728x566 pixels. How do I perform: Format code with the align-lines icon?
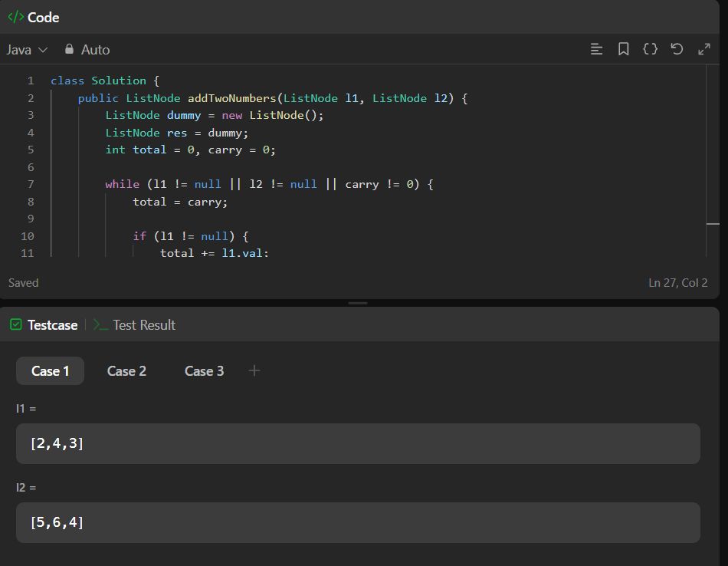(596, 49)
